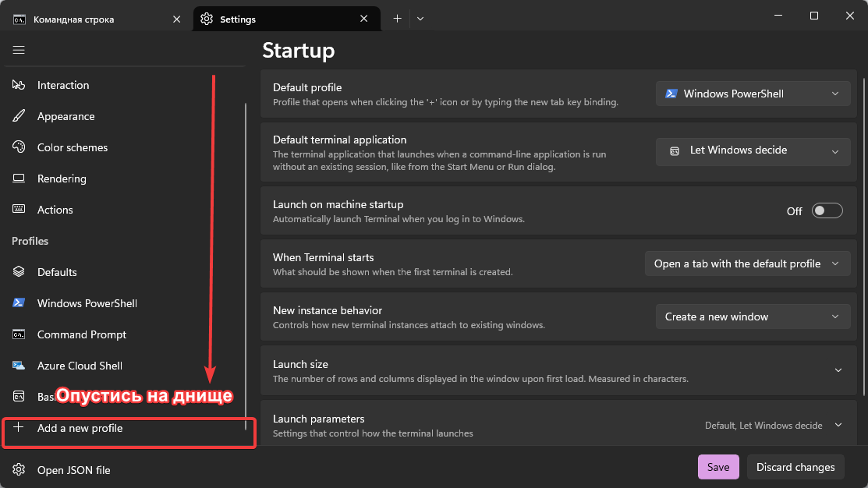868x488 pixels.
Task: Select the Windows PowerShell profile
Action: [x=87, y=303]
